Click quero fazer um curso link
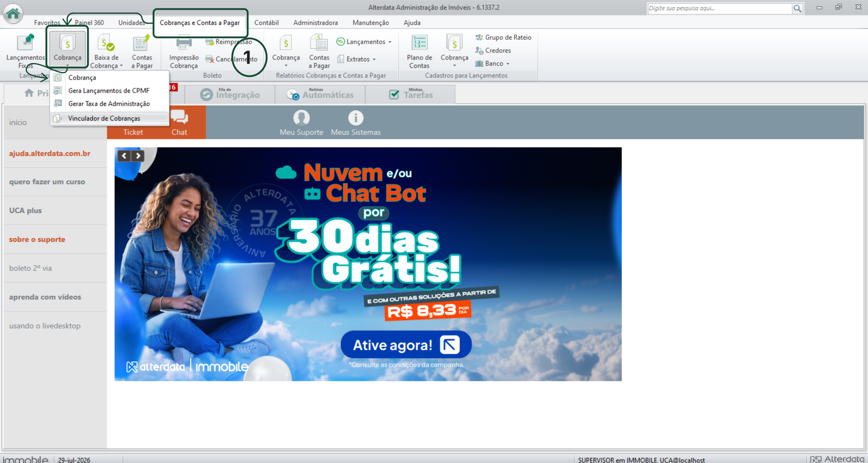 [47, 182]
